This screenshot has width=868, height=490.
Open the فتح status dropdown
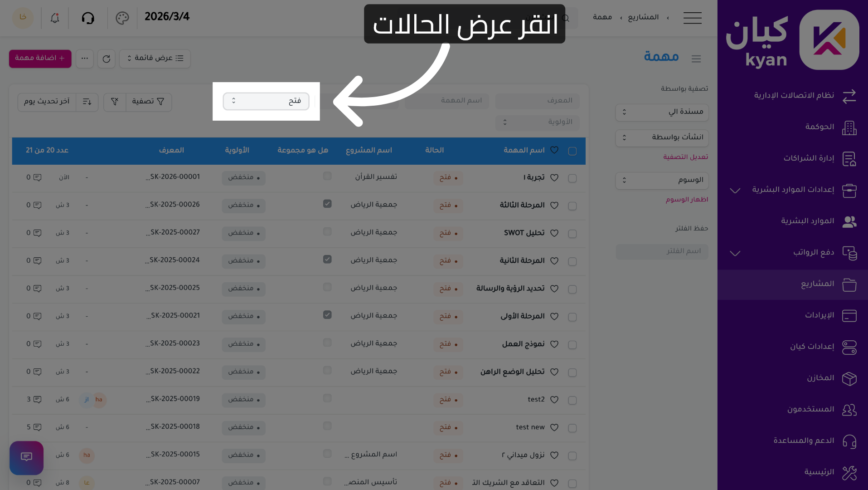(x=265, y=101)
